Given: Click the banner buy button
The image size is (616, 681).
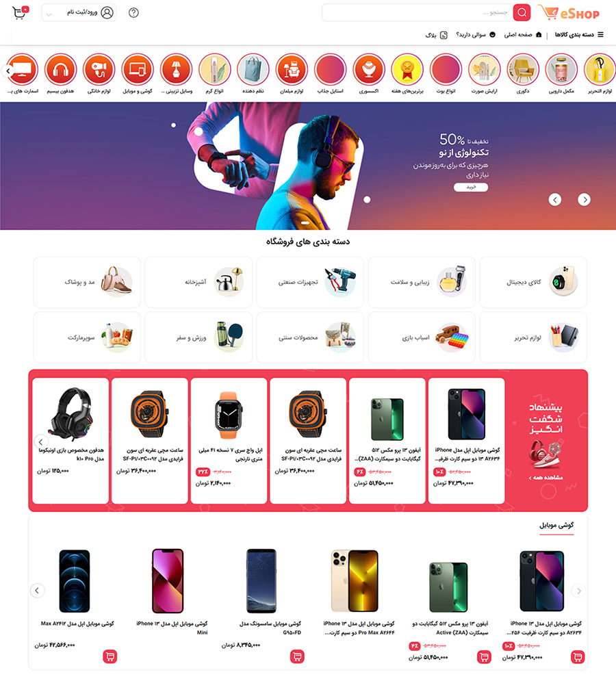Looking at the screenshot, I should 471,187.
